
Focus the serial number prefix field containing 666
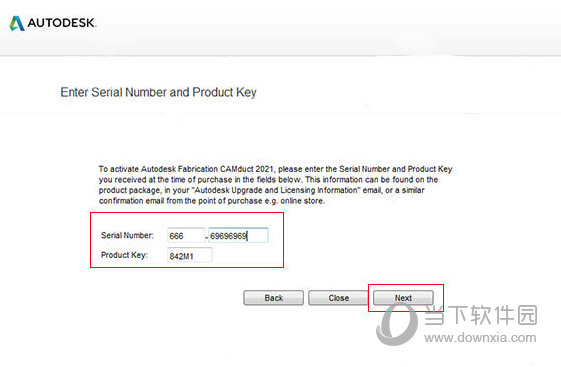tap(186, 236)
